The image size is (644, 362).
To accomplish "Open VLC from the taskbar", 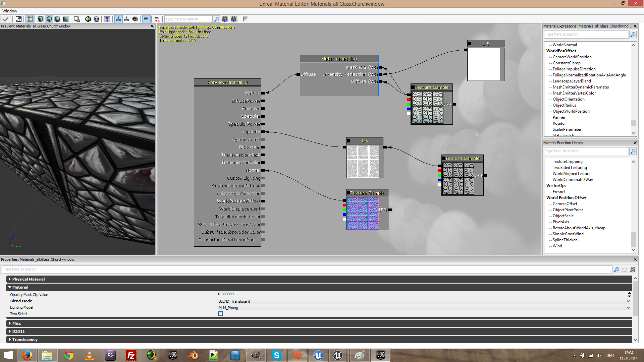I will [90, 355].
